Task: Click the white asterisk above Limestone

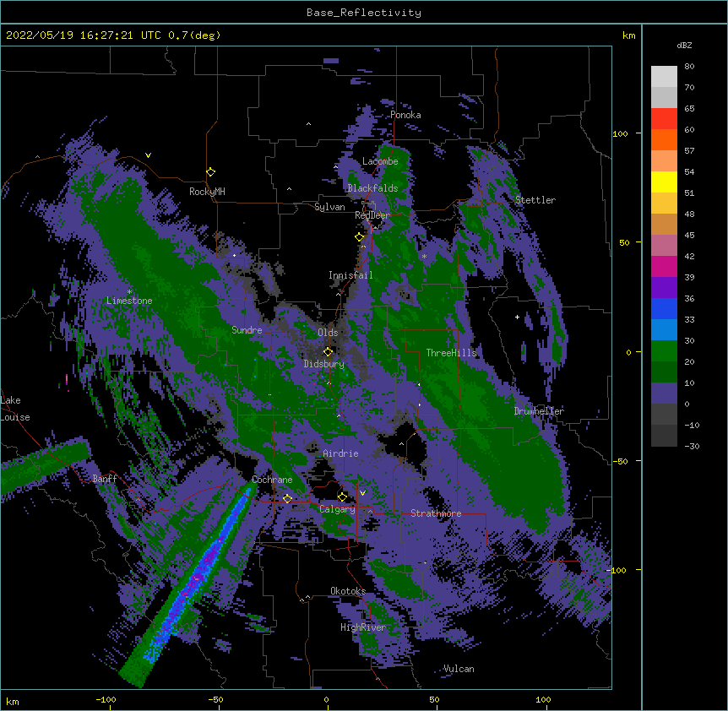Action: point(129,292)
